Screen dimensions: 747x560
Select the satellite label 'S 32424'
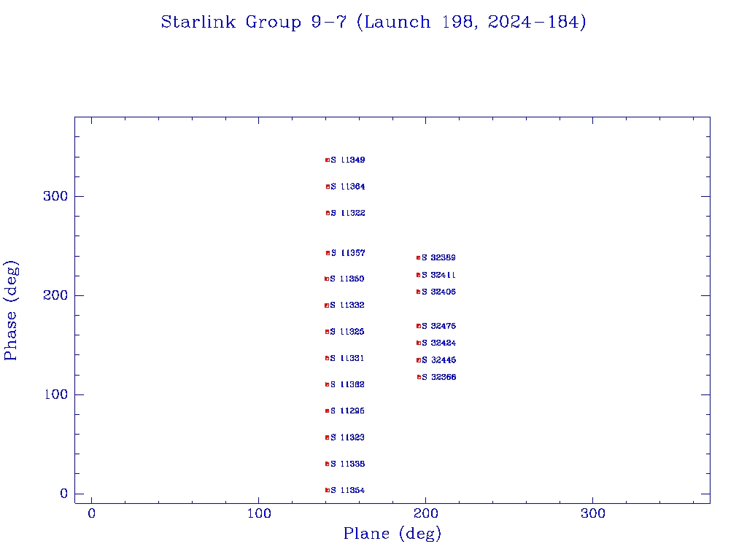pyautogui.click(x=438, y=343)
